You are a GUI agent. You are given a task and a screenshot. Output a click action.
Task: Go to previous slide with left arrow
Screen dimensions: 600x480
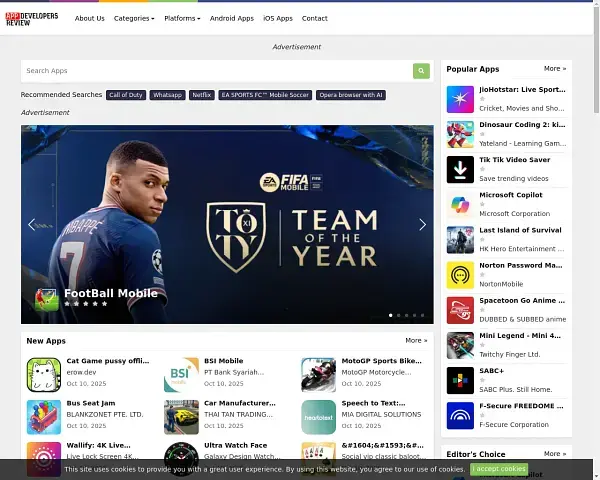(32, 225)
